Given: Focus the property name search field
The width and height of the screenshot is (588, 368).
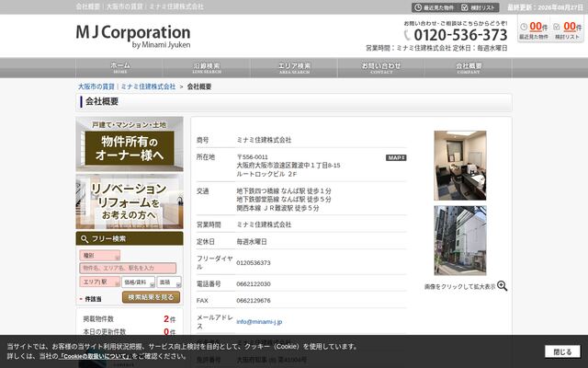Looking at the screenshot, I should click(128, 268).
